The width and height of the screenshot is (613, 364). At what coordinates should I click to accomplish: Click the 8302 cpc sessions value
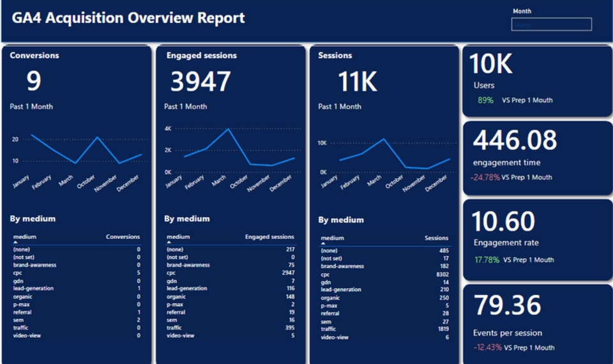tap(443, 274)
